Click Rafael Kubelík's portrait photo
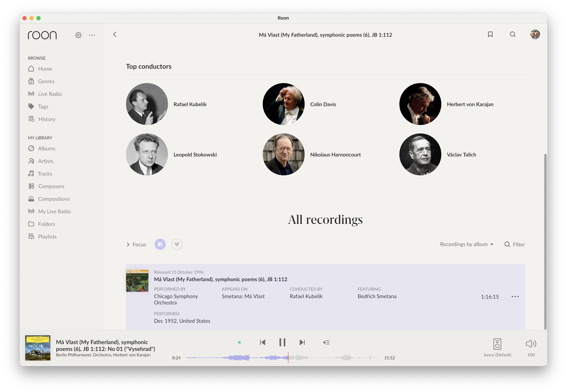The width and height of the screenshot is (567, 392). pyautogui.click(x=147, y=104)
